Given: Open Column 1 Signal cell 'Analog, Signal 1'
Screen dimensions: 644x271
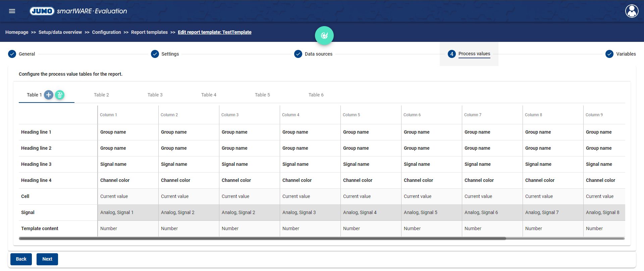Looking at the screenshot, I should pyautogui.click(x=117, y=212).
